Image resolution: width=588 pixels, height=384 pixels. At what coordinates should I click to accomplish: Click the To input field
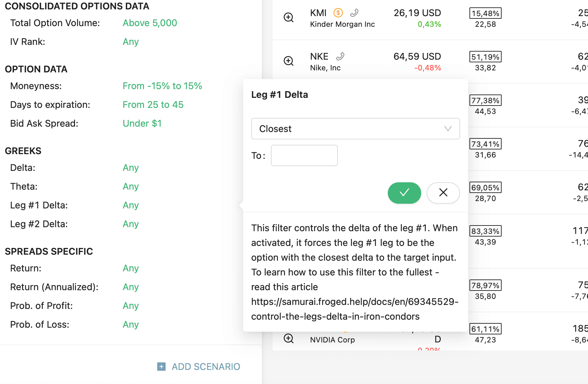(304, 155)
